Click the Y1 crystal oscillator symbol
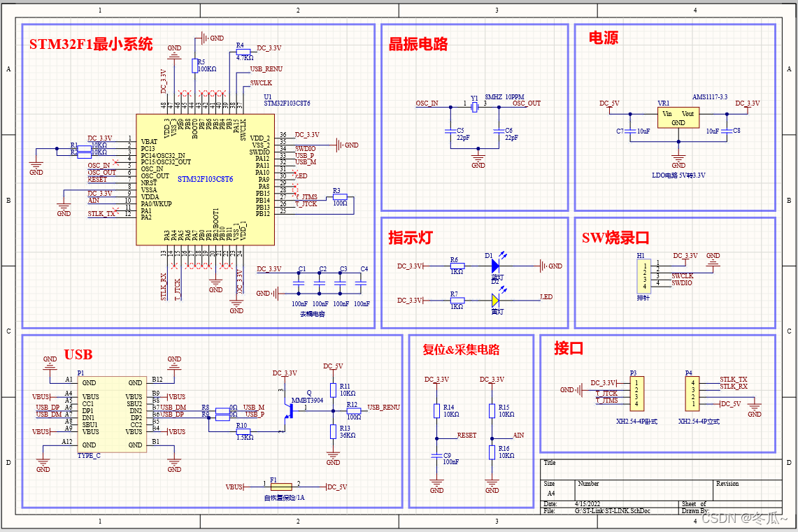The height and width of the screenshot is (532, 798). 474,108
